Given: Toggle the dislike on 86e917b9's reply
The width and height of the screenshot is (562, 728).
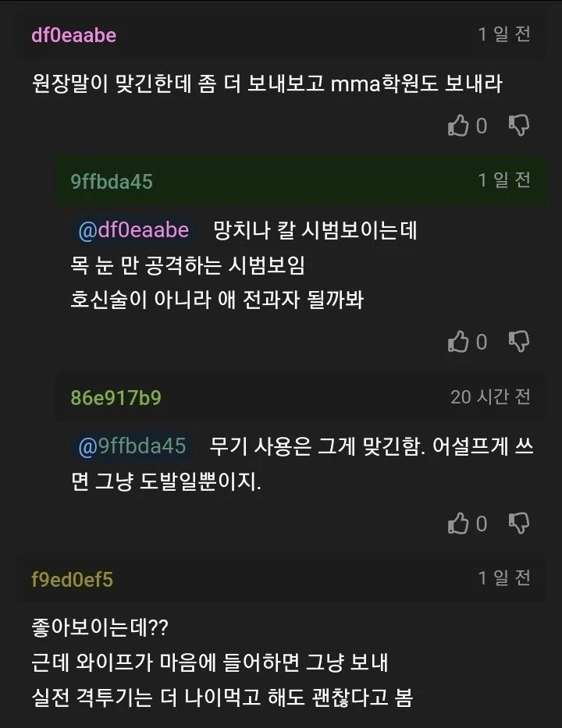Looking at the screenshot, I should pyautogui.click(x=518, y=524).
